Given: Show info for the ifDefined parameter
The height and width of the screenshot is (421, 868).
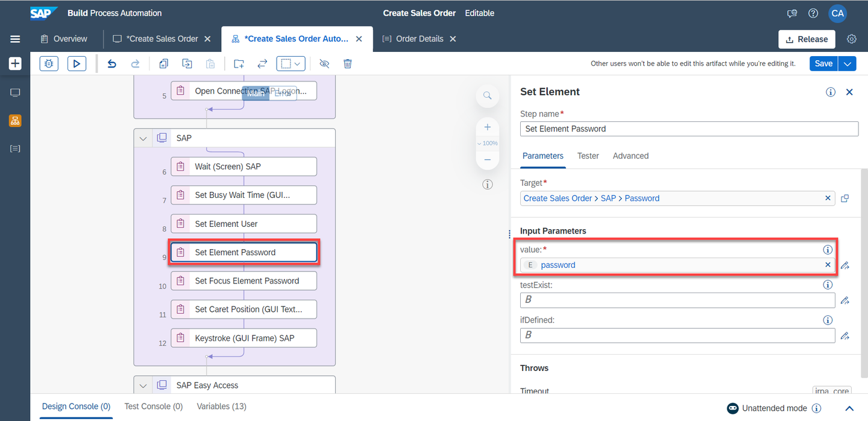Looking at the screenshot, I should coord(828,320).
